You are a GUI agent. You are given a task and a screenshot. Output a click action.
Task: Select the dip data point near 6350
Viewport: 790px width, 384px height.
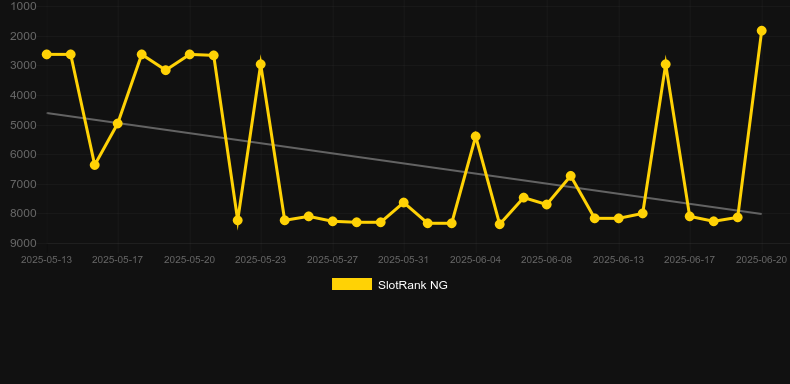[95, 165]
